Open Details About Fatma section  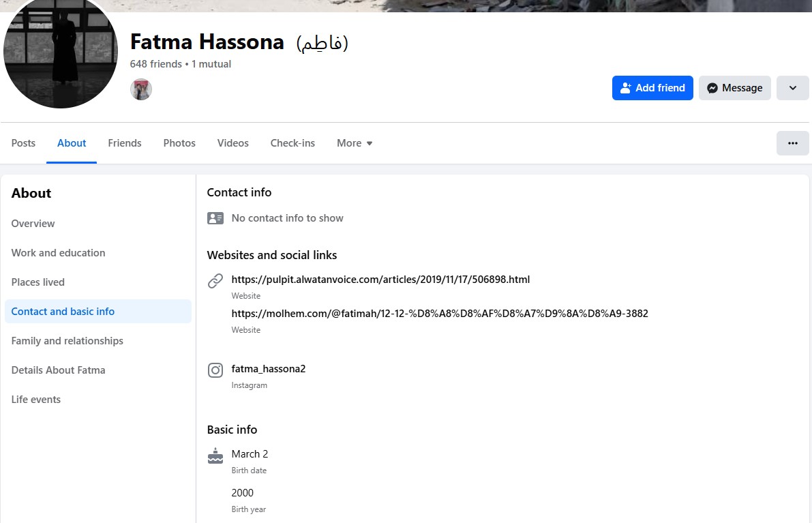point(98,370)
